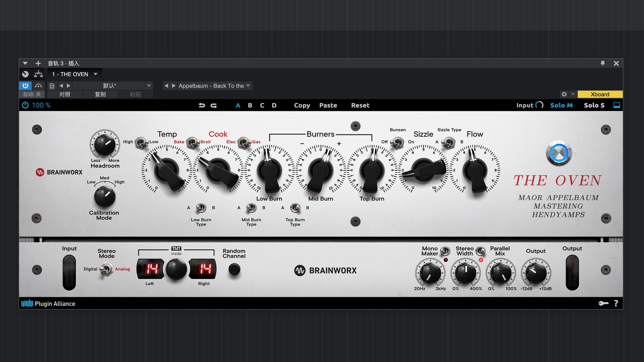The image size is (644, 362).
Task: Click the Calibration Mode knob
Action: click(x=105, y=197)
